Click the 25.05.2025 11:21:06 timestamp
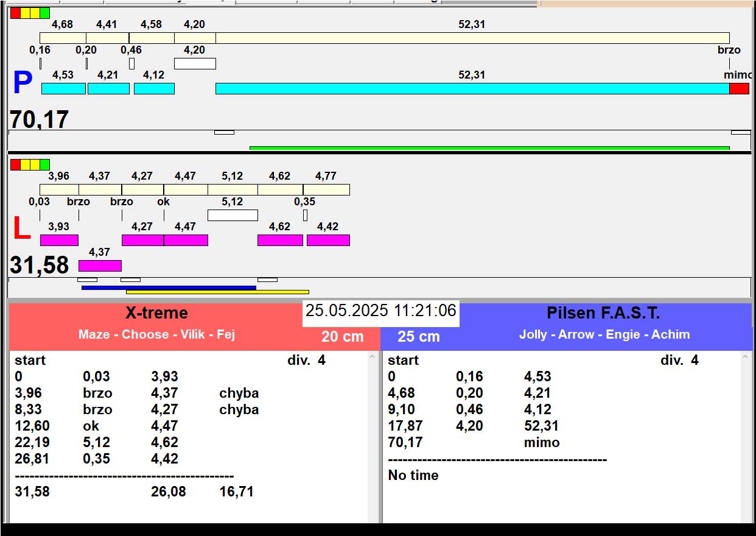Screen dimensions: 756x536 tap(380, 311)
